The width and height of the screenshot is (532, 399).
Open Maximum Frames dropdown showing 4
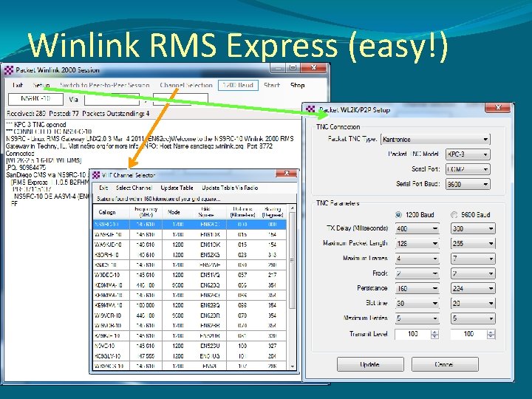click(417, 259)
